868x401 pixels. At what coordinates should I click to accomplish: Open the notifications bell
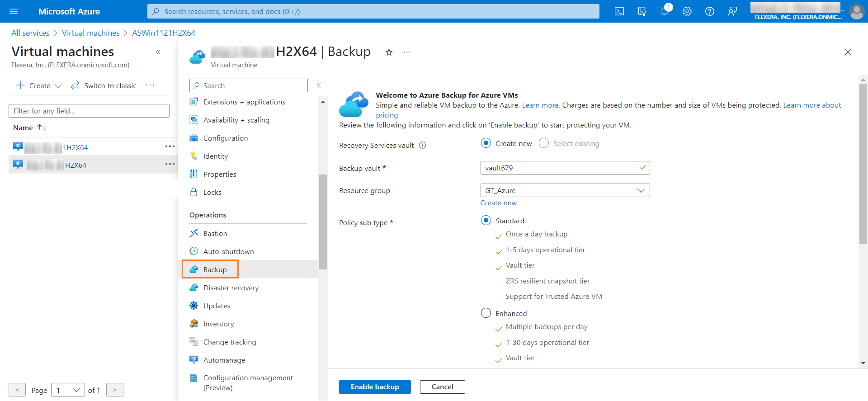[x=664, y=11]
